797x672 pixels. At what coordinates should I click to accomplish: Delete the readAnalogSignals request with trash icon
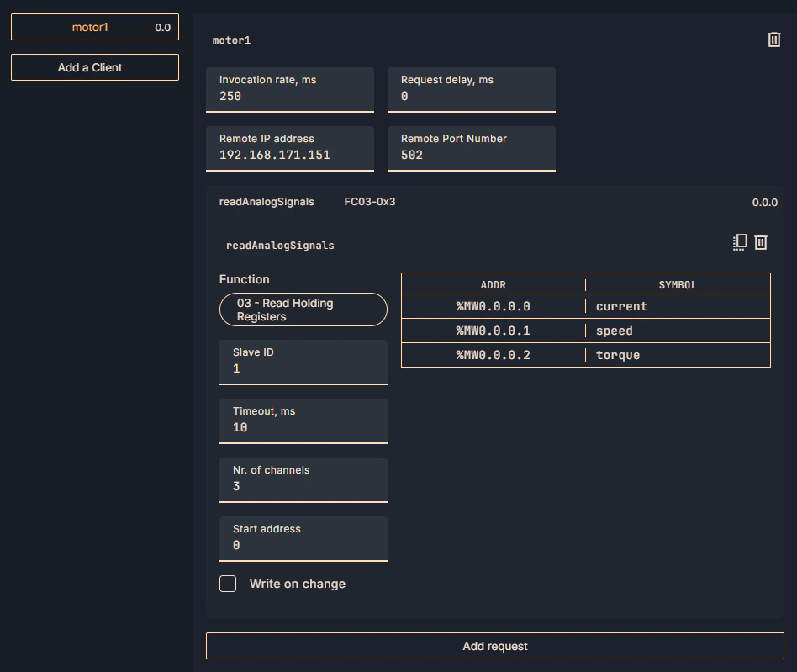(x=760, y=242)
